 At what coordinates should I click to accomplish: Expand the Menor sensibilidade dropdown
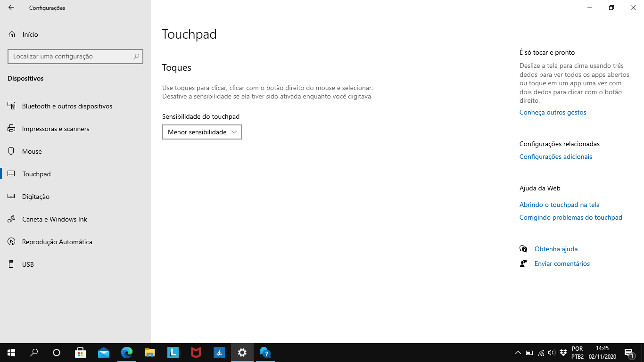click(202, 132)
